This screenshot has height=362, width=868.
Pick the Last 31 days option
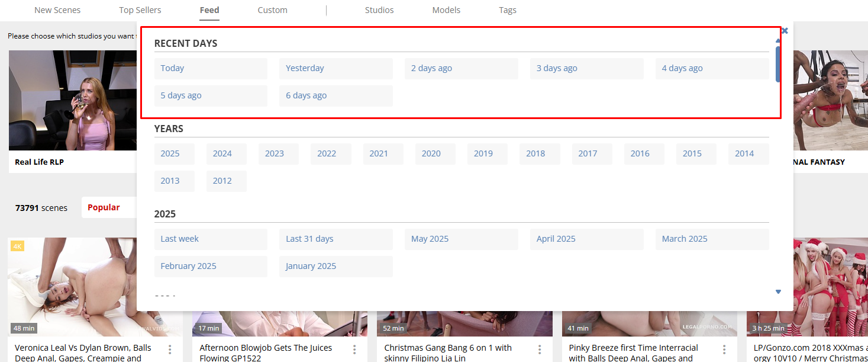click(x=335, y=239)
